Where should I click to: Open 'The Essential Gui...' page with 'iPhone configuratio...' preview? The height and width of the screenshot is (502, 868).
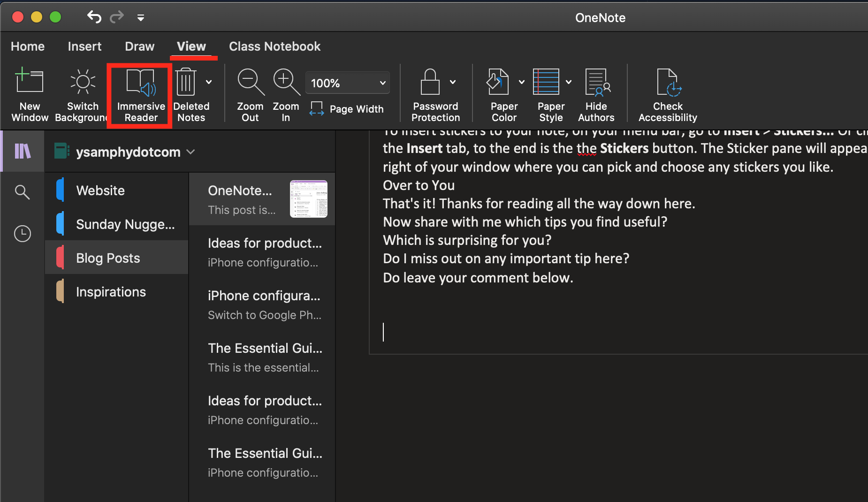(x=262, y=463)
